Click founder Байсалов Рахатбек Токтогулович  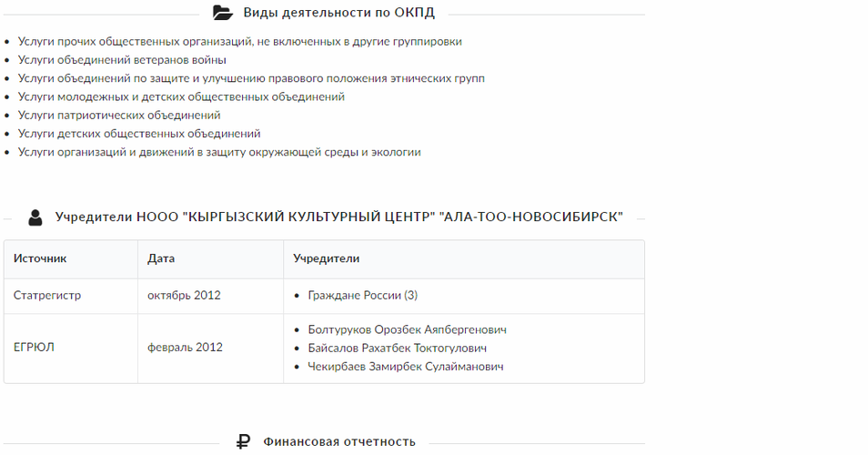tap(397, 348)
